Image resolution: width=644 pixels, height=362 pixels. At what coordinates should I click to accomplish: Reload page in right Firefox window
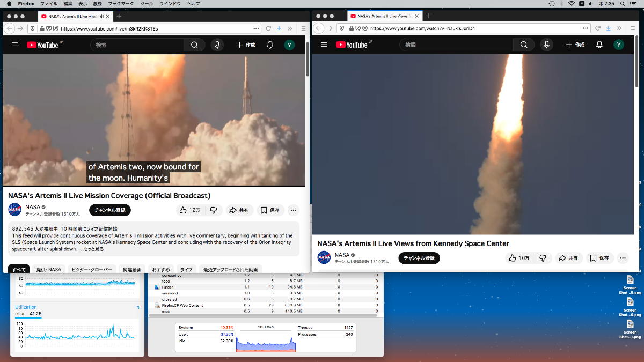pyautogui.click(x=598, y=28)
